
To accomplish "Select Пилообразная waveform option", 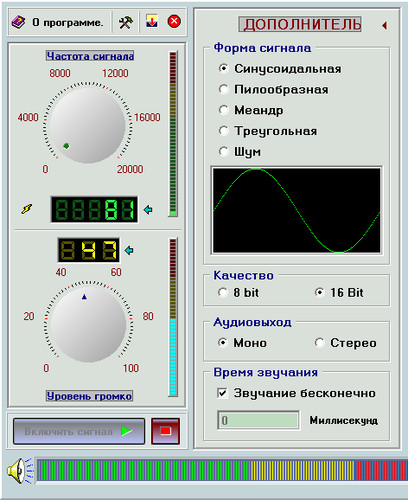I will 273,89.
